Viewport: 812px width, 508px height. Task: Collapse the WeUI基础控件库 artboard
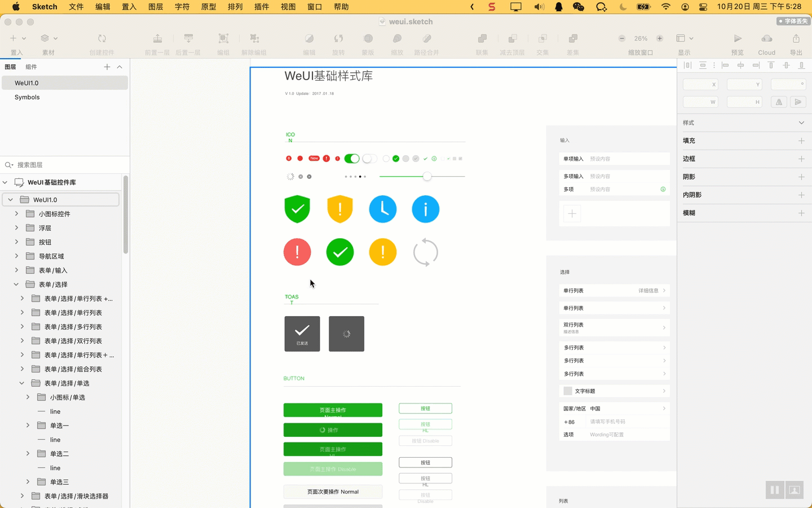pyautogui.click(x=5, y=182)
